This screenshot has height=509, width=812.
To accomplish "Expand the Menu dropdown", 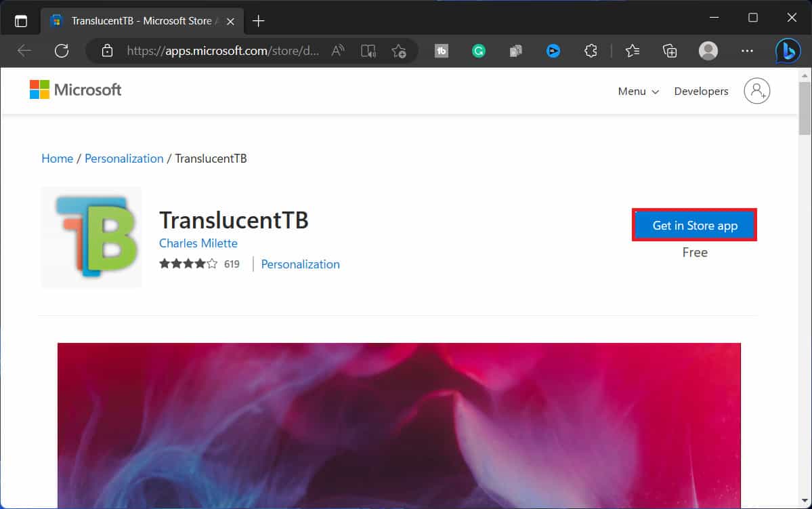I will (638, 91).
